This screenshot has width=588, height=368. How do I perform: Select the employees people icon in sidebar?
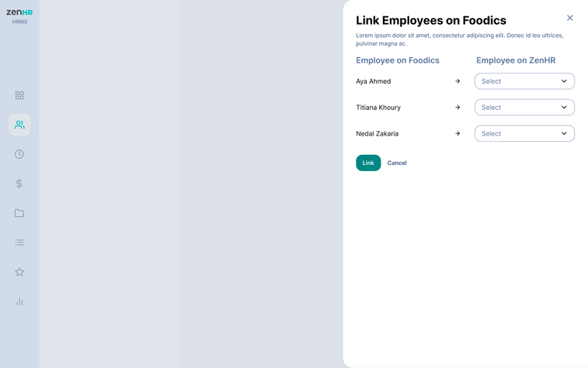[x=19, y=125]
